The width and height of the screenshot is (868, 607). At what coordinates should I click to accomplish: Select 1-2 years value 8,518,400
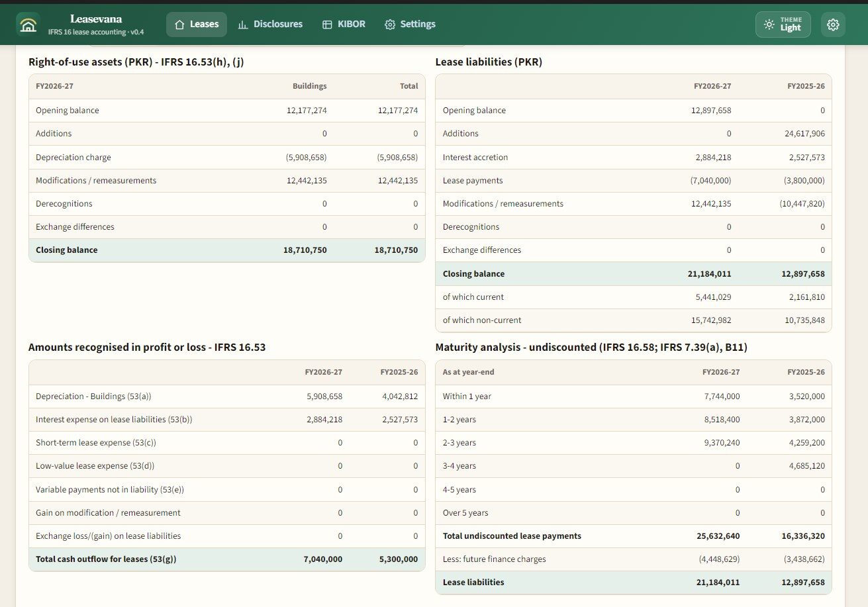click(722, 420)
